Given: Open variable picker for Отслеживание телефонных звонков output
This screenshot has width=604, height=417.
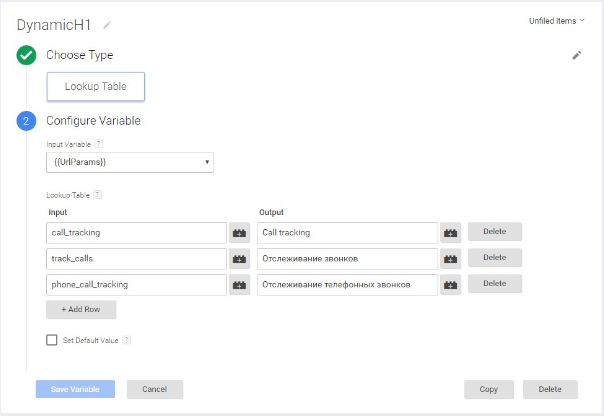Looking at the screenshot, I should click(451, 284).
